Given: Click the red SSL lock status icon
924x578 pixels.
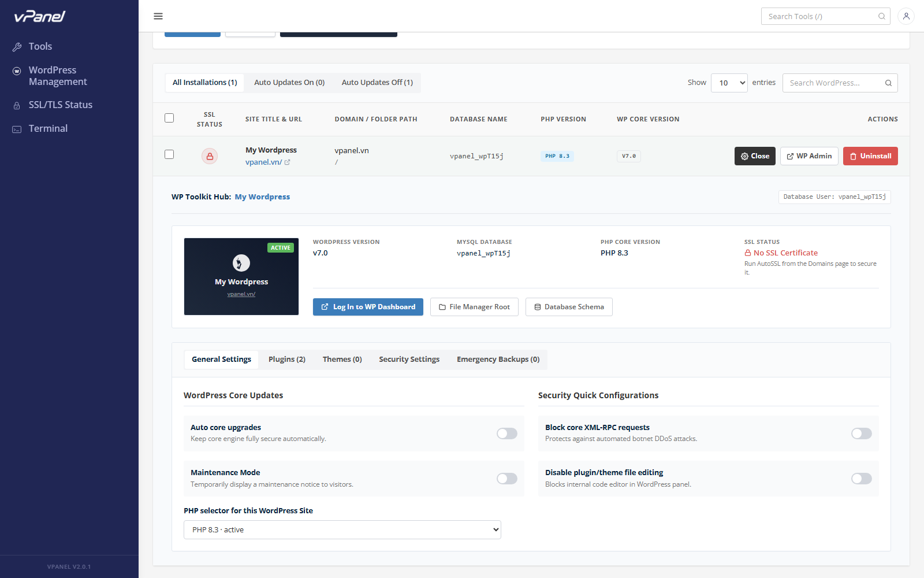Looking at the screenshot, I should [x=210, y=156].
